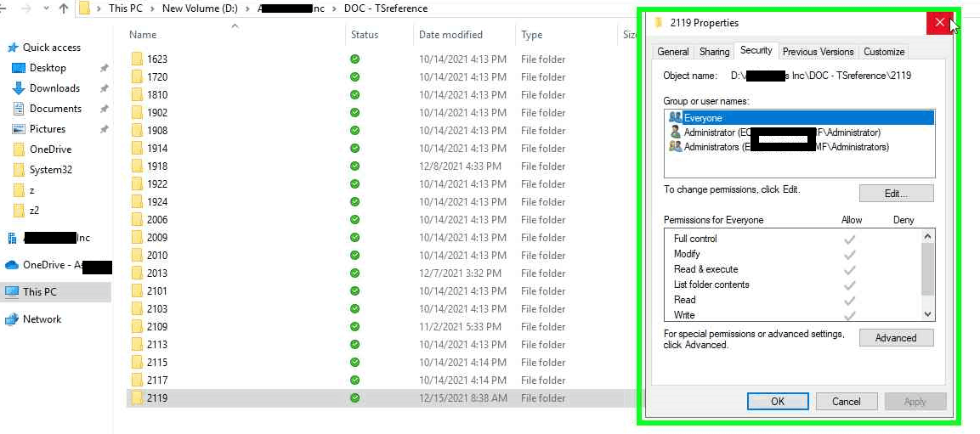The height and width of the screenshot is (434, 980).
Task: Click DOC - TSreference breadcrumb
Action: [x=386, y=8]
